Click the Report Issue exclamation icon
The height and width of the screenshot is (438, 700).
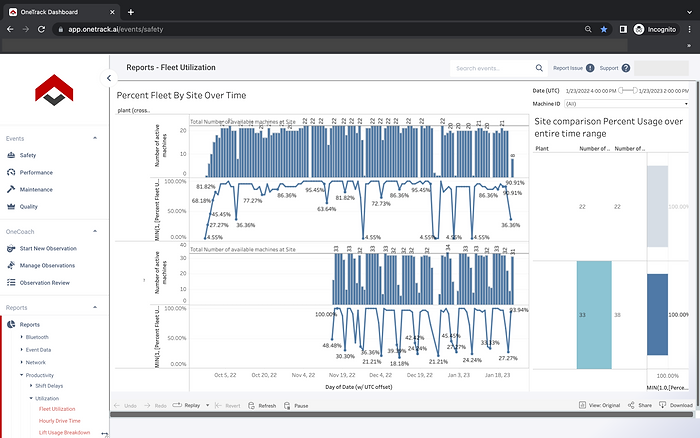[x=590, y=68]
